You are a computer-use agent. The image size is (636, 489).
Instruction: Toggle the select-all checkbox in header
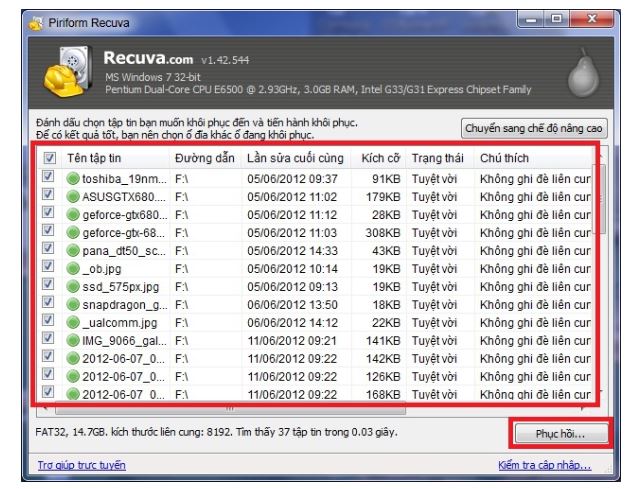(49, 158)
